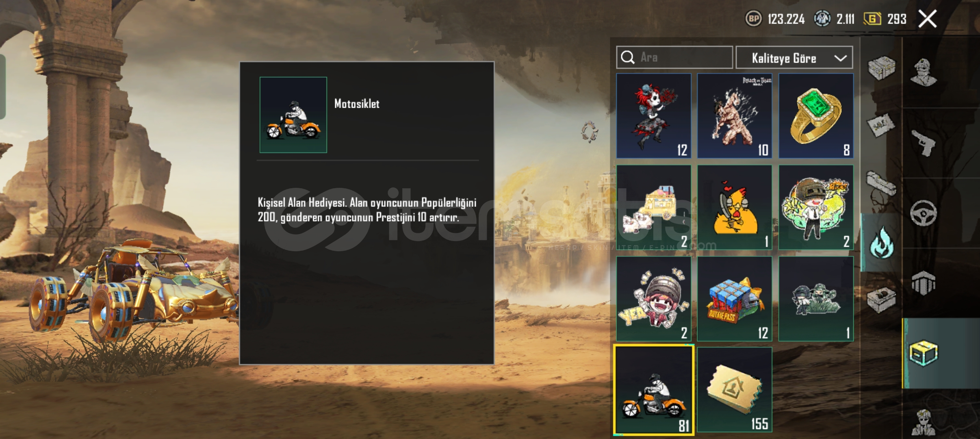Select the Attack on Titan gift item
This screenshot has width=980, height=439.
(x=735, y=116)
